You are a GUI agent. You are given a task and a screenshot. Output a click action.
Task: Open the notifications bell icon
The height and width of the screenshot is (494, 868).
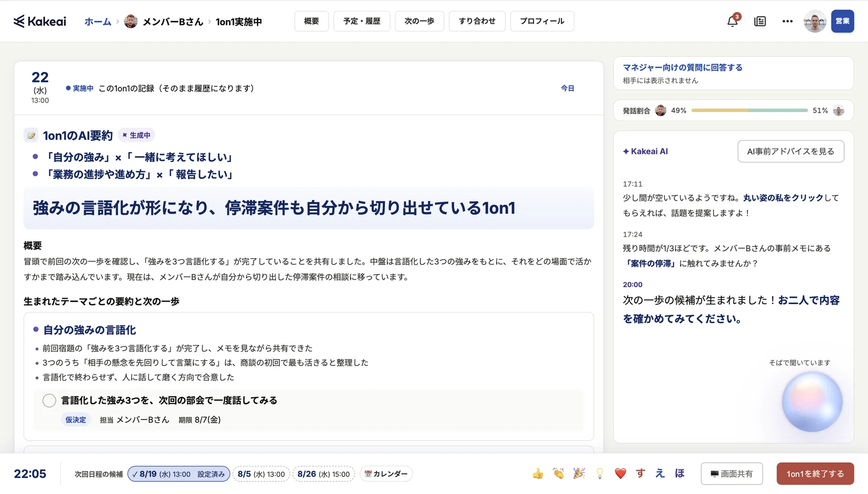pos(733,21)
